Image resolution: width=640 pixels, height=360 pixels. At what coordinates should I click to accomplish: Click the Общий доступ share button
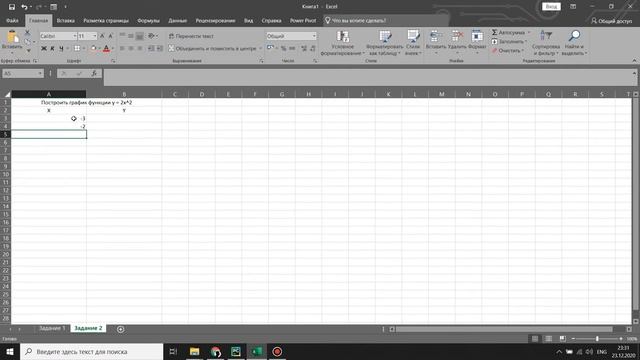(x=611, y=20)
